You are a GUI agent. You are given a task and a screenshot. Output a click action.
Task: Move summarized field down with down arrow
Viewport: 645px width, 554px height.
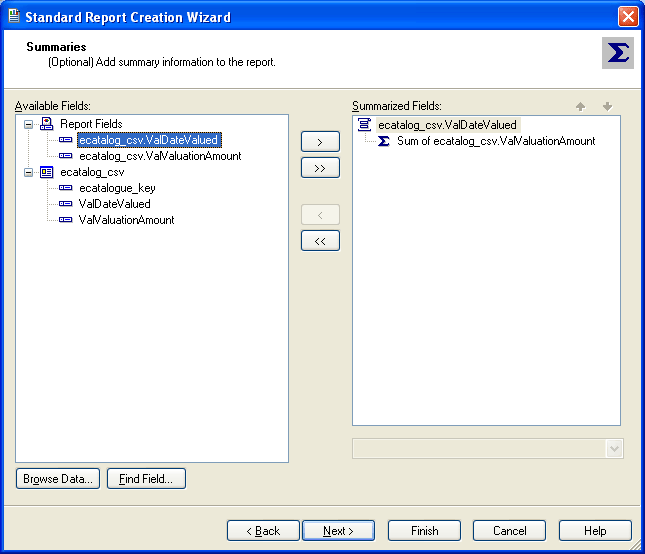click(607, 106)
